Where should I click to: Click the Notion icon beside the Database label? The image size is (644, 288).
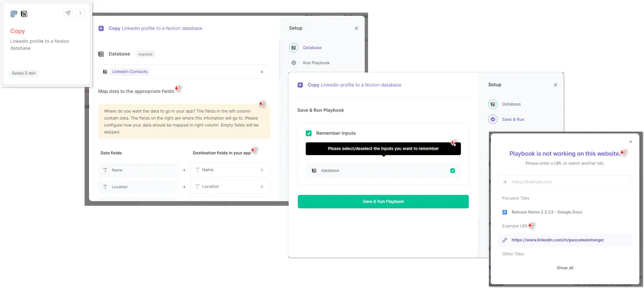pos(101,54)
